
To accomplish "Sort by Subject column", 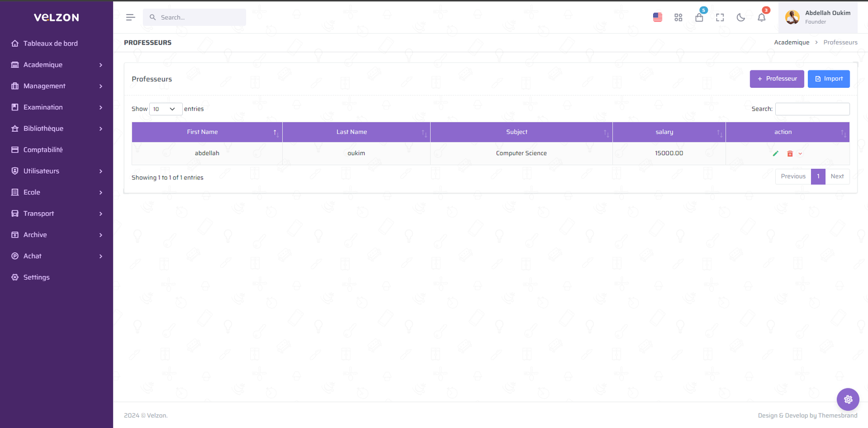I will (x=521, y=132).
